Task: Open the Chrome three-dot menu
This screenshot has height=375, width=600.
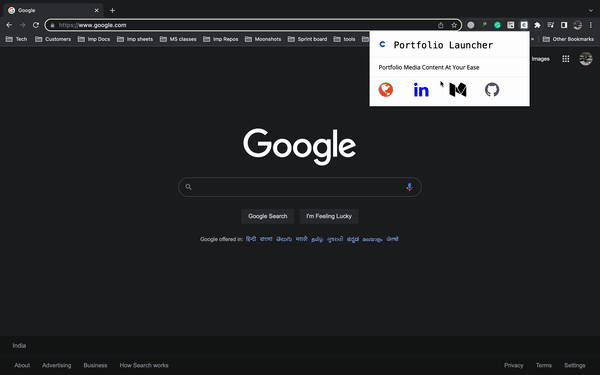Action: point(590,25)
